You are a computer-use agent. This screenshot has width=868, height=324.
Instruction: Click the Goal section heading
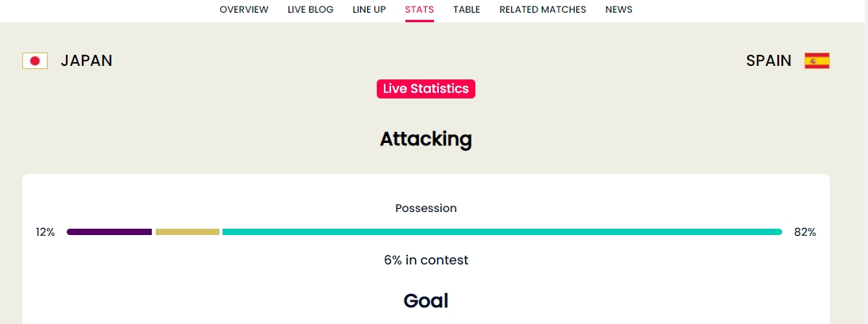coord(426,301)
